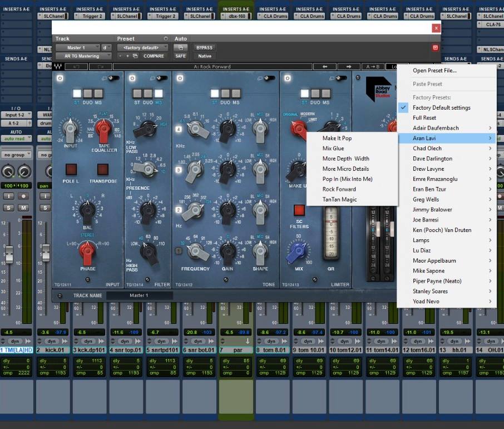This screenshot has height=429, width=504.
Task: Click the COMPARE button
Action: pos(154,56)
